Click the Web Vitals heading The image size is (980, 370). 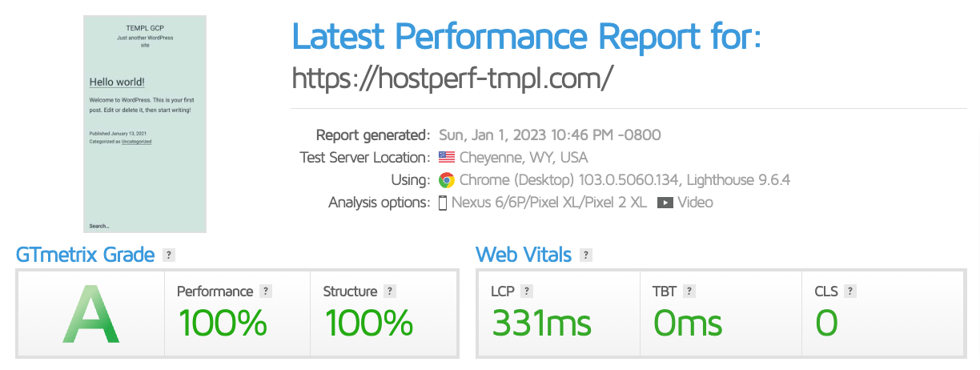pyautogui.click(x=524, y=255)
